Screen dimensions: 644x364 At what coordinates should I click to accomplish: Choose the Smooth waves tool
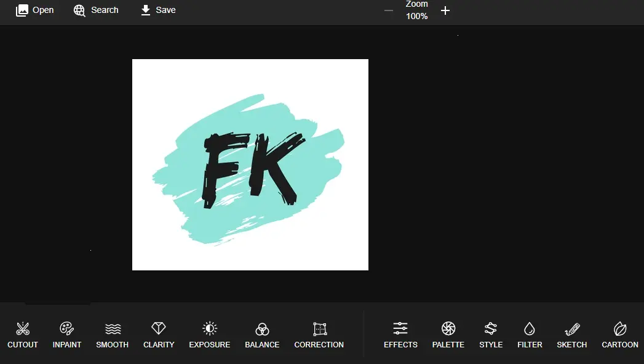113,335
